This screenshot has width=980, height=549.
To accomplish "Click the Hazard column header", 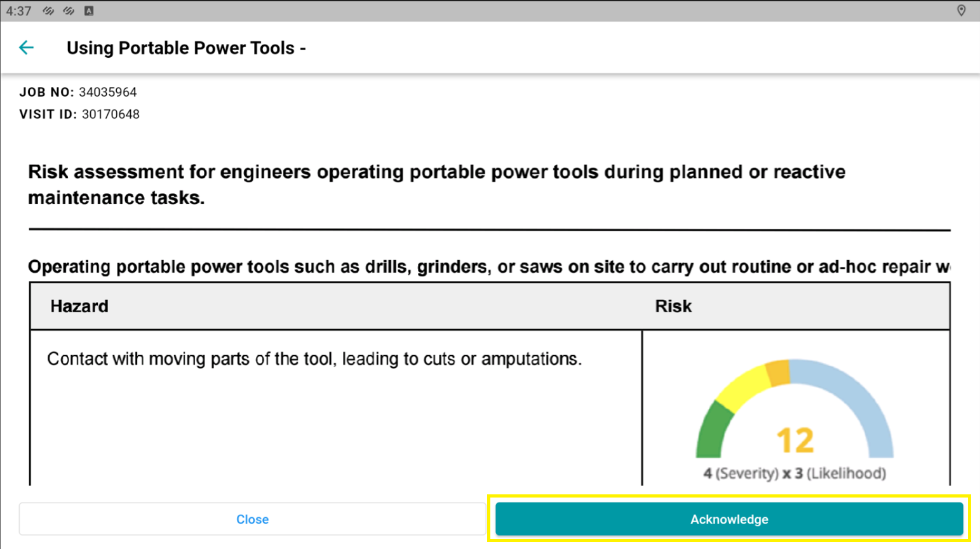I will click(79, 306).
